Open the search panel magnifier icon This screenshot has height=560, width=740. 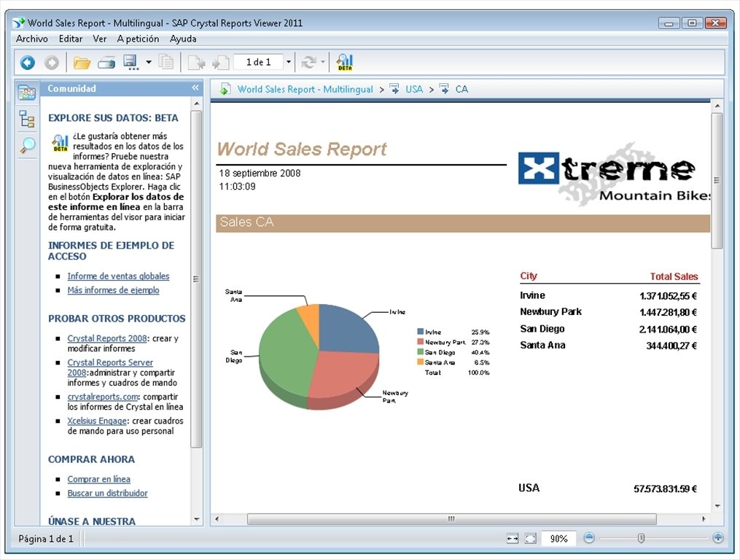(x=26, y=145)
